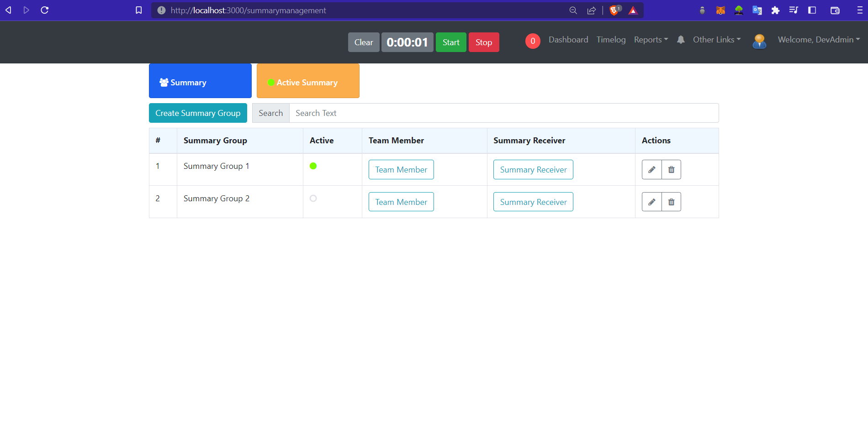The height and width of the screenshot is (439, 868).
Task: Go forward with the browser forward arrow
Action: (x=26, y=10)
